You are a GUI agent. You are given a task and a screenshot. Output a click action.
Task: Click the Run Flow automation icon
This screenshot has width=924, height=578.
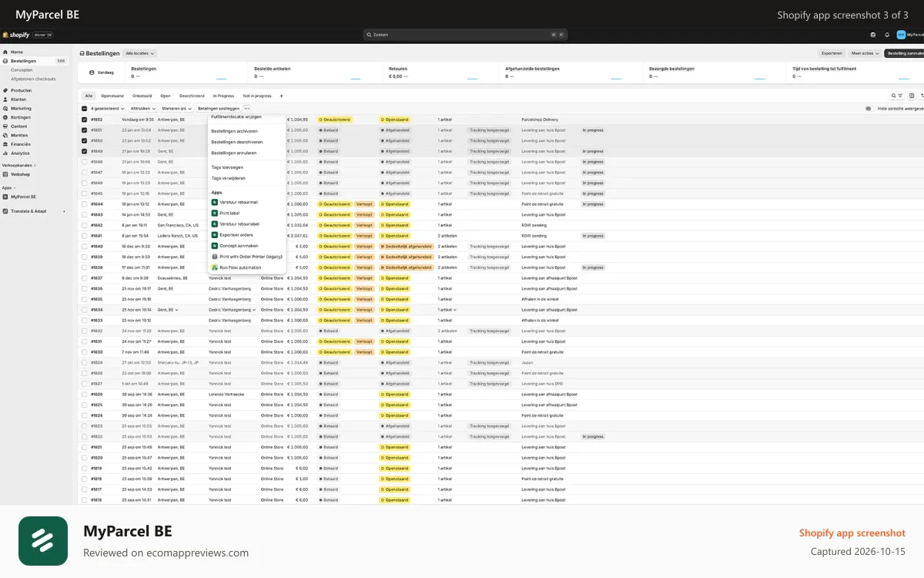tap(215, 267)
